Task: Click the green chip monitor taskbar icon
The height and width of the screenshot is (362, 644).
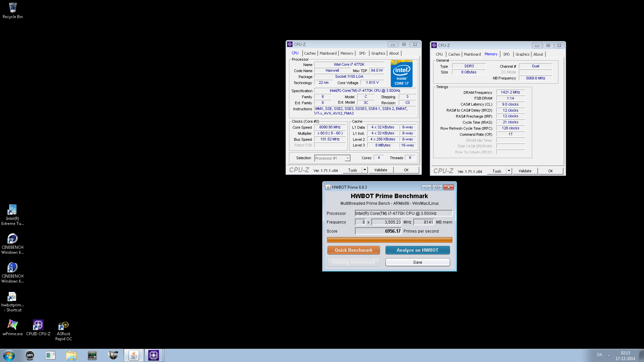Action: [92, 355]
